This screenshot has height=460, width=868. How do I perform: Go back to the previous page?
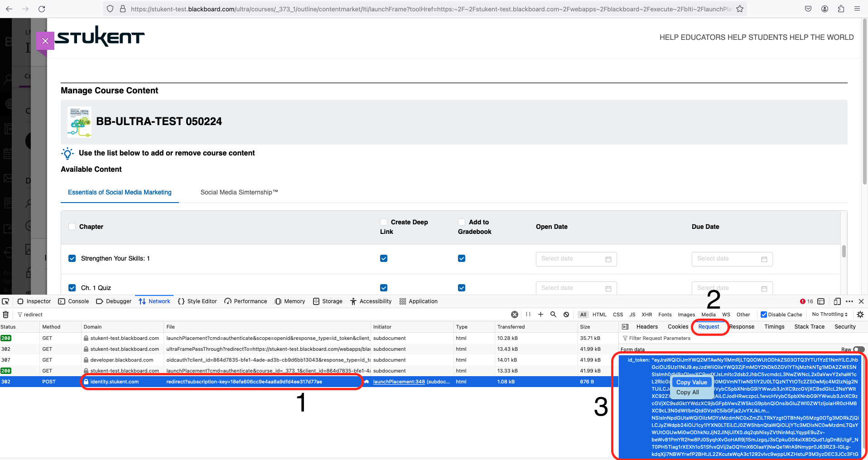9,9
